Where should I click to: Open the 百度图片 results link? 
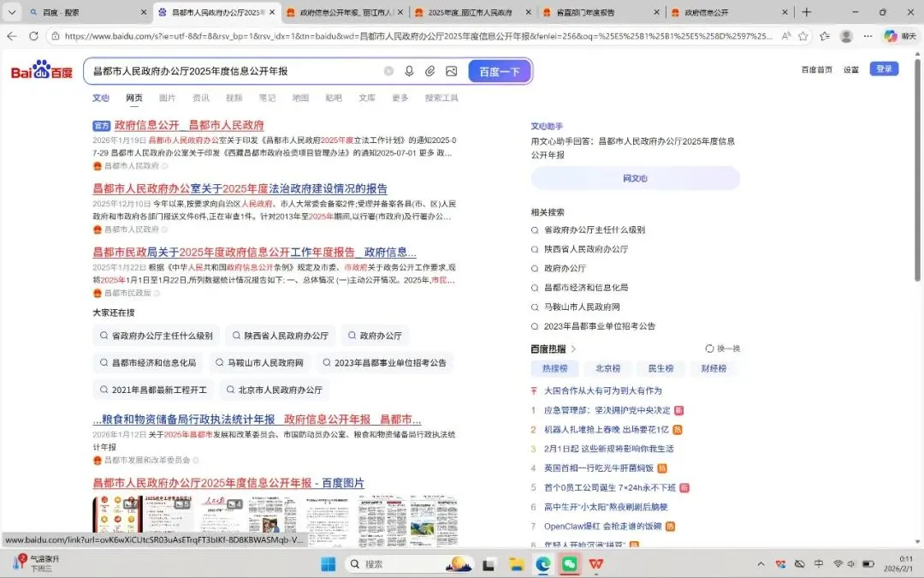[x=228, y=483]
